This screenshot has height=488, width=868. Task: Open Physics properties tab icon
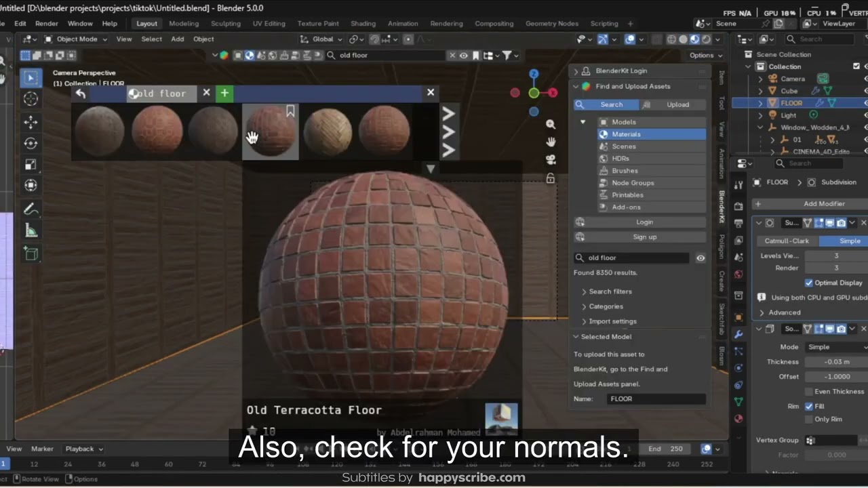coord(738,368)
